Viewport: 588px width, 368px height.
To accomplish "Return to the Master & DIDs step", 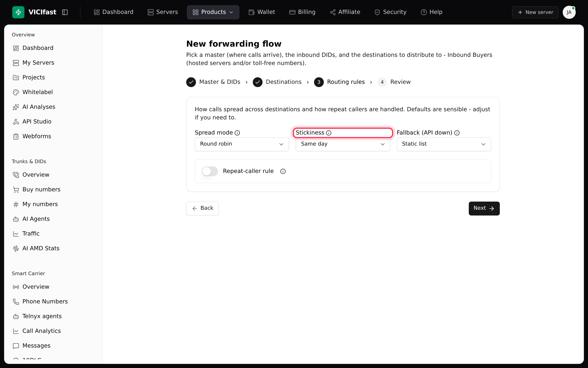I will point(213,82).
